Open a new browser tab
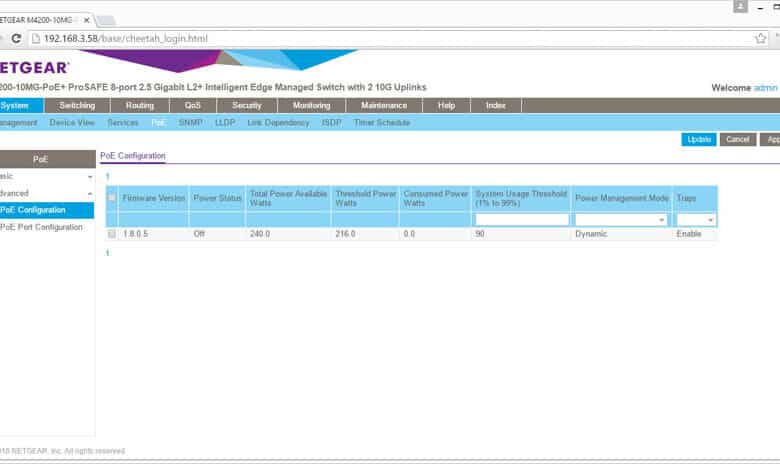The width and height of the screenshot is (780, 464). pos(106,20)
